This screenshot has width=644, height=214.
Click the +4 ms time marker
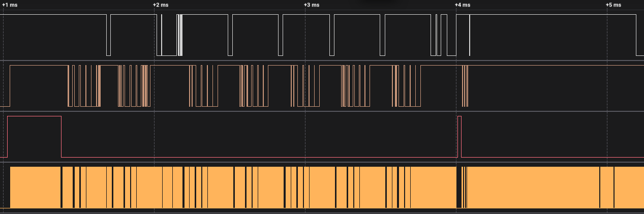463,5
